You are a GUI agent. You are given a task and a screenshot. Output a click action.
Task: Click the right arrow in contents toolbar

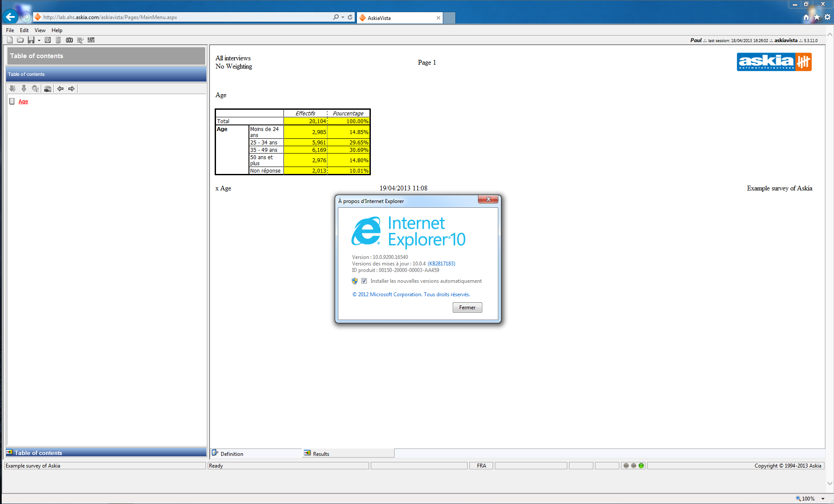tap(72, 88)
